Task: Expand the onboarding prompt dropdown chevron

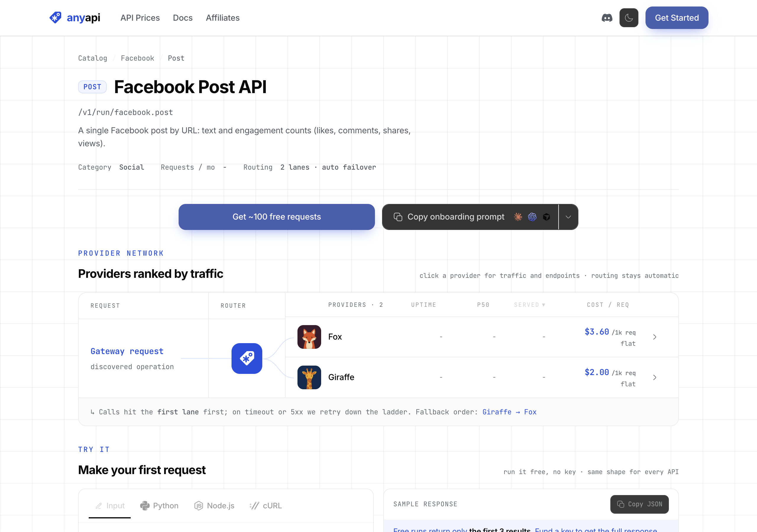Action: 568,217
